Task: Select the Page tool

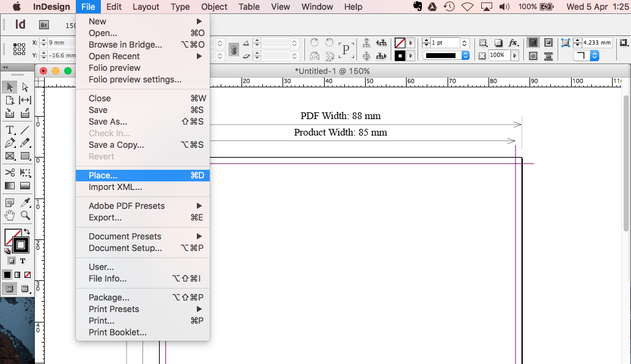Action: pyautogui.click(x=10, y=100)
